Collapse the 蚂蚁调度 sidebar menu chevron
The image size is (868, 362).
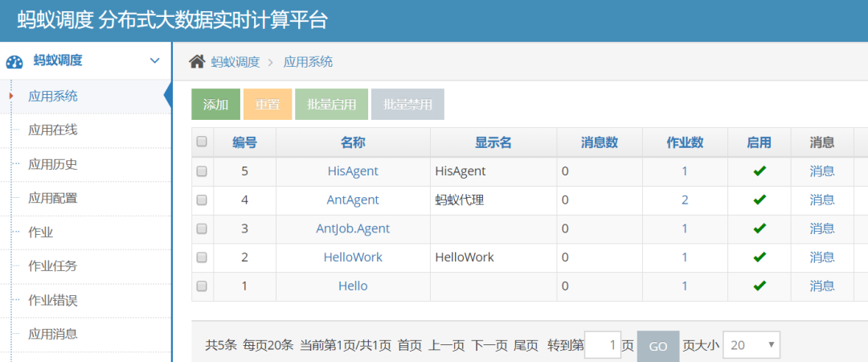click(x=155, y=61)
